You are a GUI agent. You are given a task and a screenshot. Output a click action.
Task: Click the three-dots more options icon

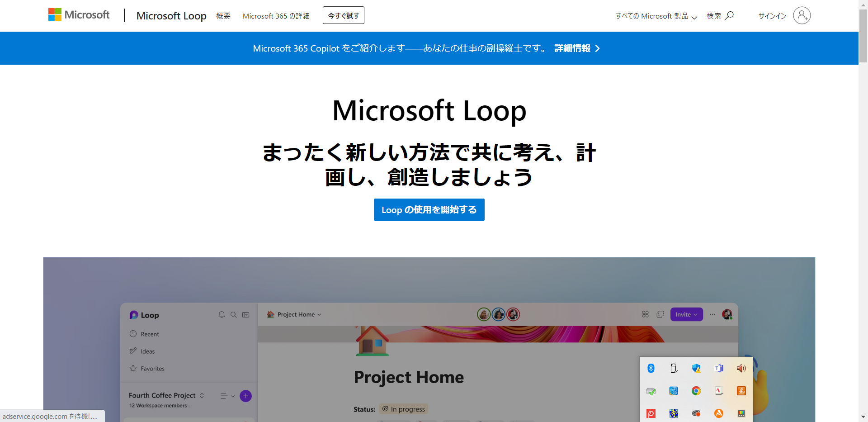pos(712,314)
